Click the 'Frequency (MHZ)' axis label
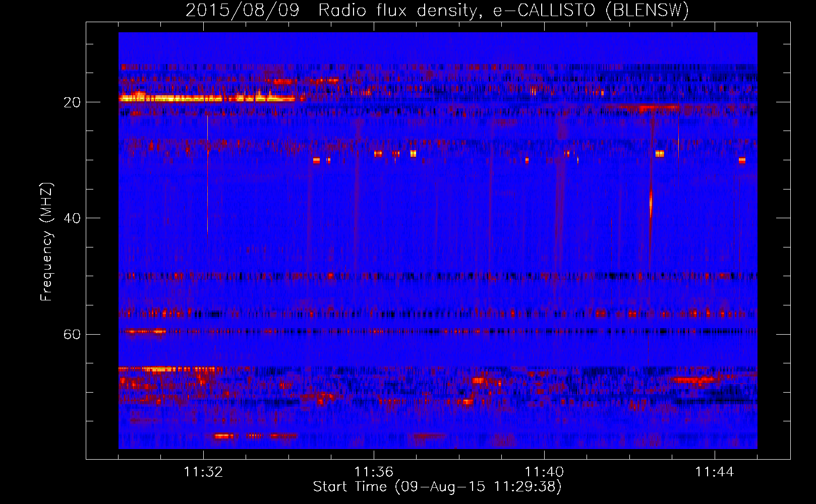This screenshot has width=816, height=504. tap(46, 242)
